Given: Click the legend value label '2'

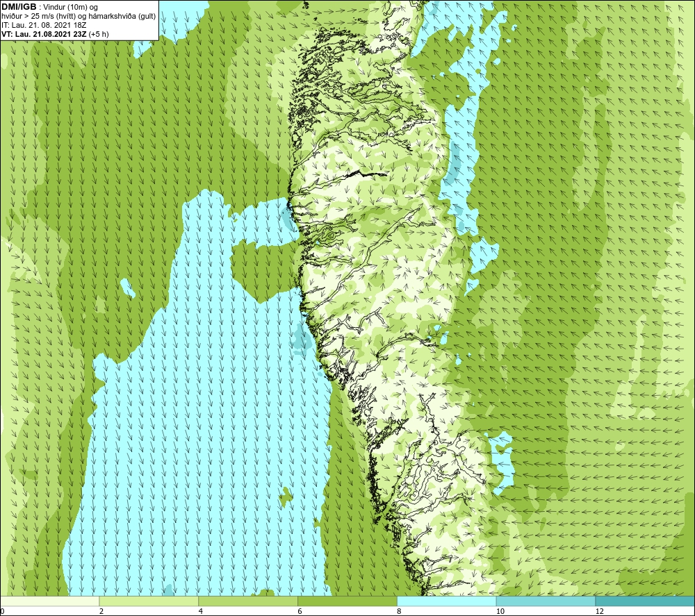Looking at the screenshot, I should [101, 611].
